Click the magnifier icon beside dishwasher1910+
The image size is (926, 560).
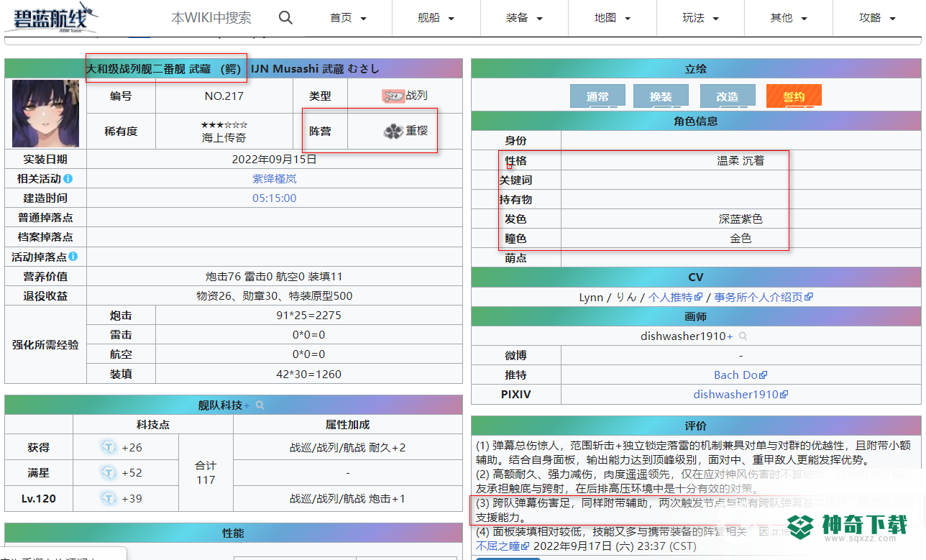[x=743, y=336]
